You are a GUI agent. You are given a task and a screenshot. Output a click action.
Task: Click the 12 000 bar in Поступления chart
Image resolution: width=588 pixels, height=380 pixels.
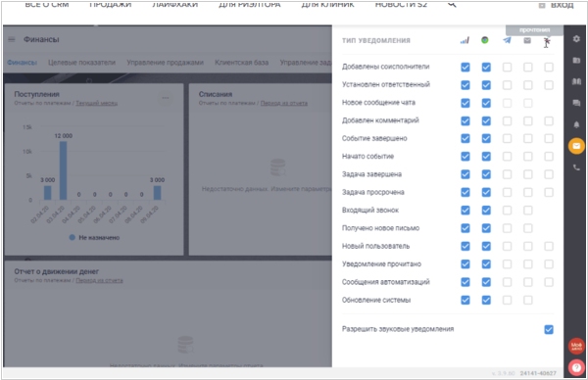point(64,170)
